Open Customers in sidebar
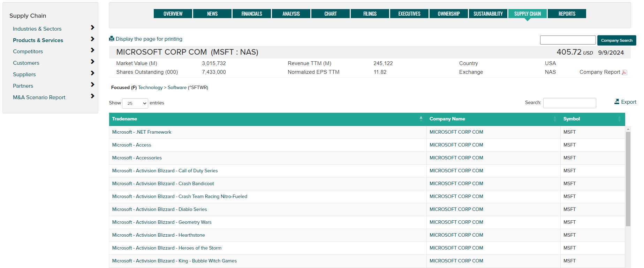The image size is (644, 268). (x=26, y=63)
